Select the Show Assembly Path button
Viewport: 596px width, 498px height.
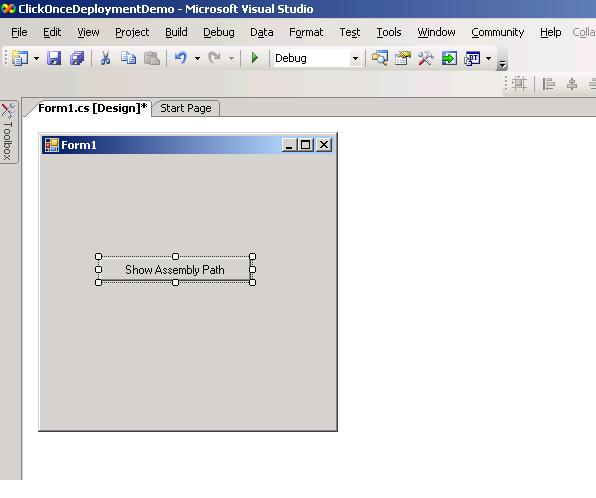click(175, 270)
